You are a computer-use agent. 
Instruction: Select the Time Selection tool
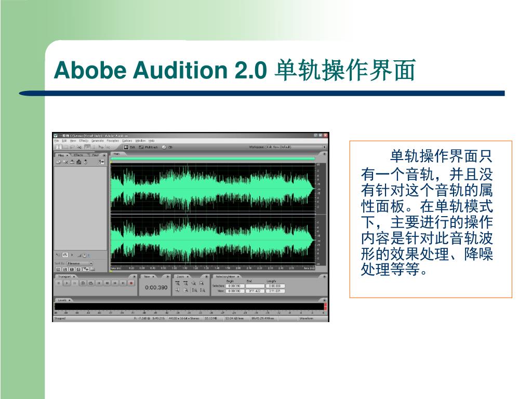tap(59, 147)
